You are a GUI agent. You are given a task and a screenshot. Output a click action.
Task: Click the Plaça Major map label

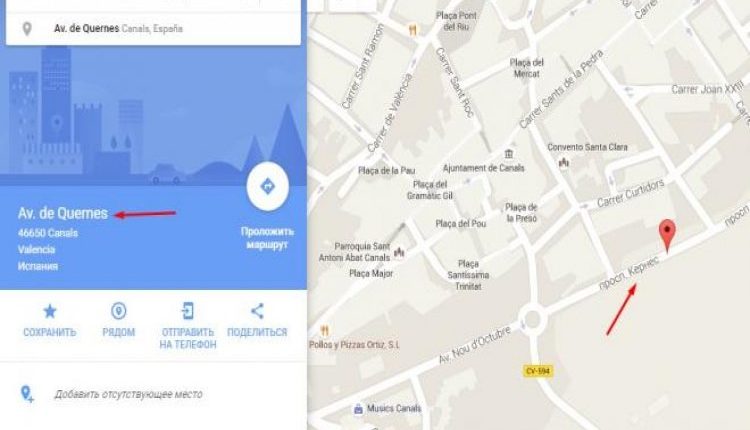[371, 274]
